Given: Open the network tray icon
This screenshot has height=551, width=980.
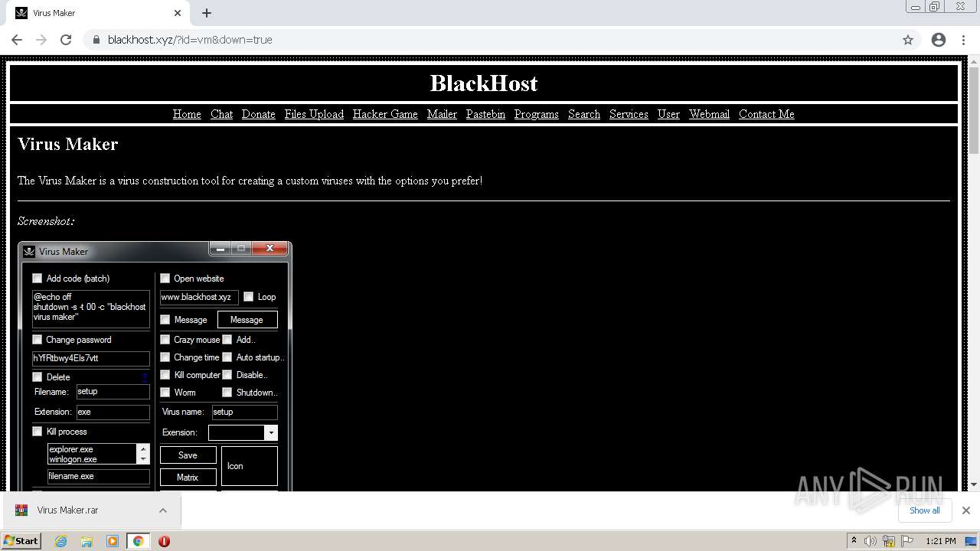Looking at the screenshot, I should click(x=889, y=541).
